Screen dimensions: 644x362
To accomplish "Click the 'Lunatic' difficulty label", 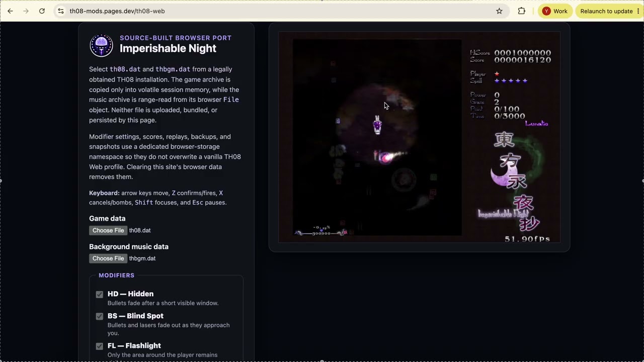I will pos(536,124).
